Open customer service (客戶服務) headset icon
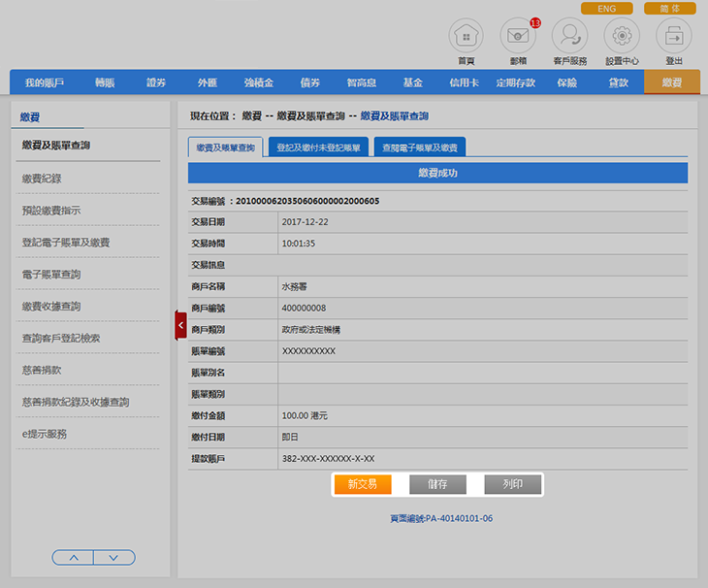 click(x=570, y=37)
